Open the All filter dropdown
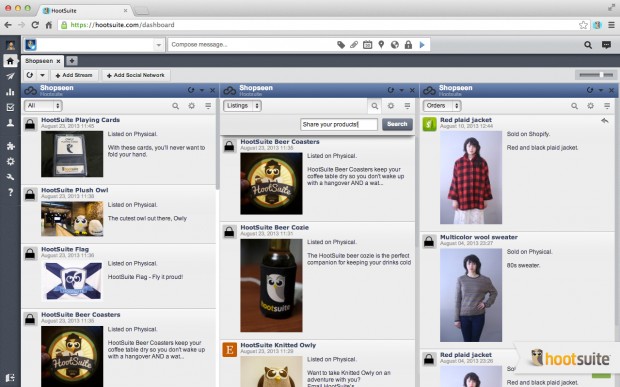620x387 pixels. [43, 106]
